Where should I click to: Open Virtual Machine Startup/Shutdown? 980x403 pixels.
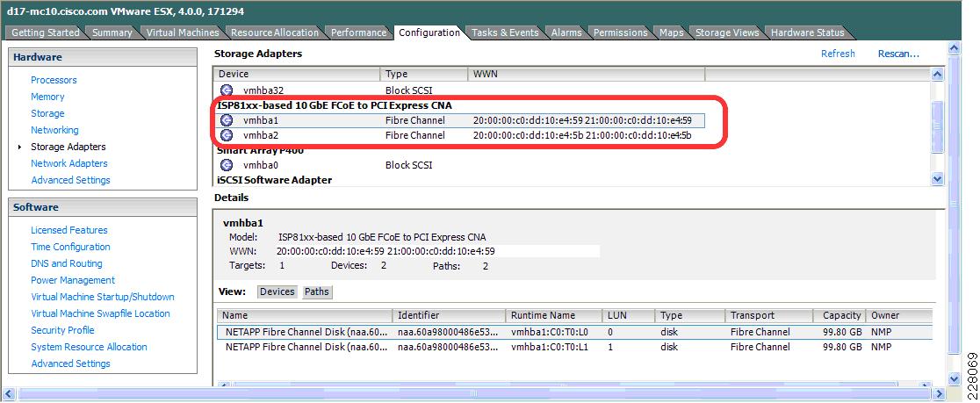tap(103, 297)
